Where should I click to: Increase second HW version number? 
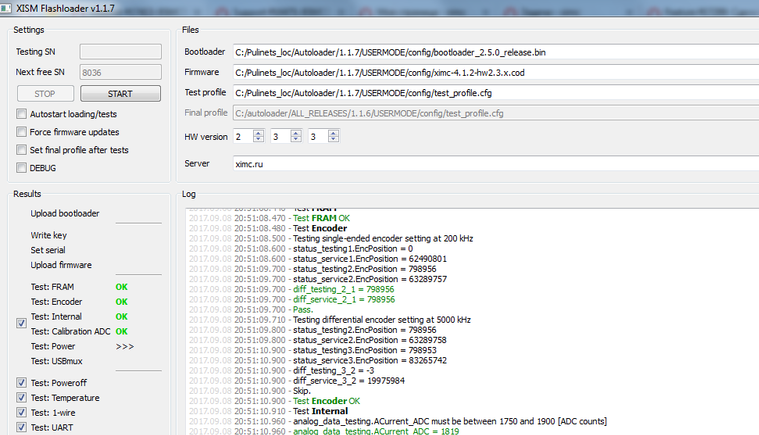pos(296,133)
